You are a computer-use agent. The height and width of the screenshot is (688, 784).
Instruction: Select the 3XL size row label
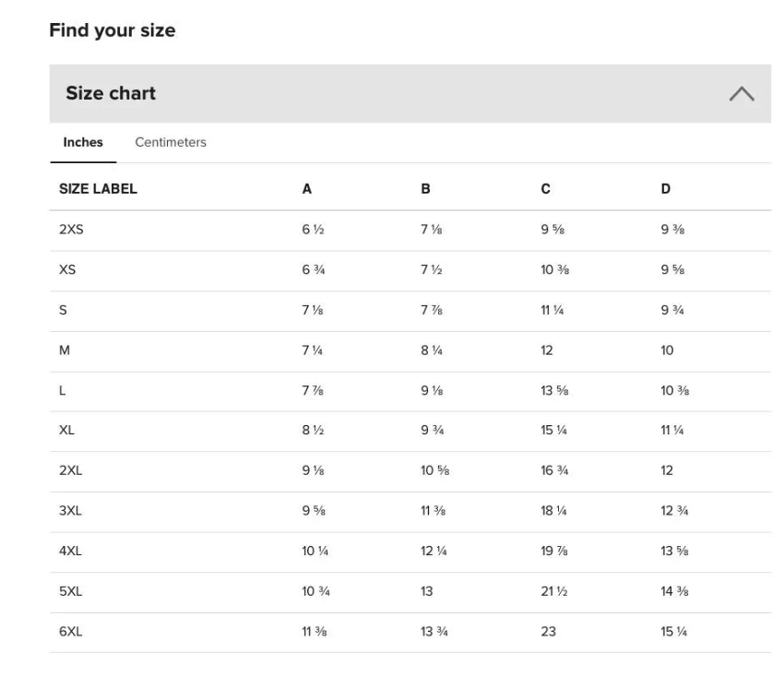pyautogui.click(x=70, y=511)
